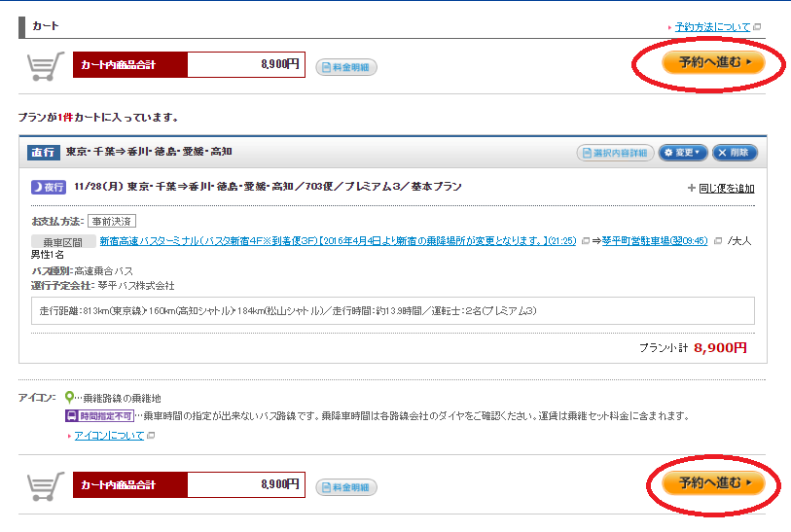Click the bottom shopping cart icon

[45, 484]
